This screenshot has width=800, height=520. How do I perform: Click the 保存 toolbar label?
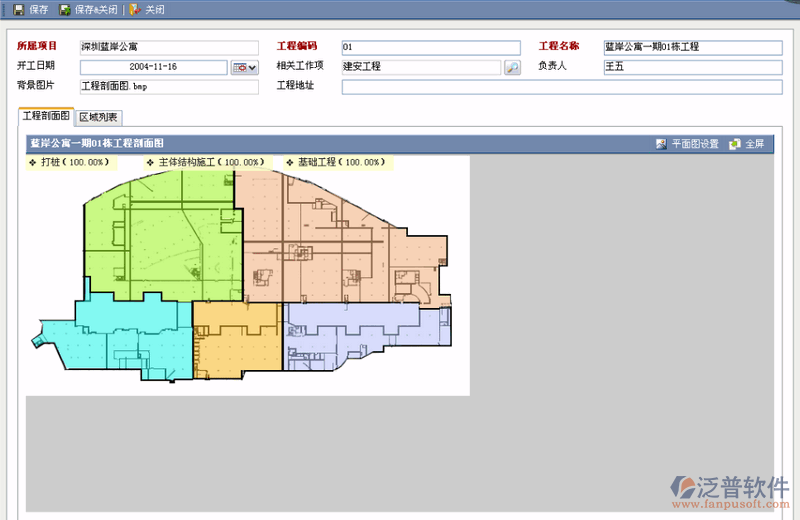click(x=39, y=10)
